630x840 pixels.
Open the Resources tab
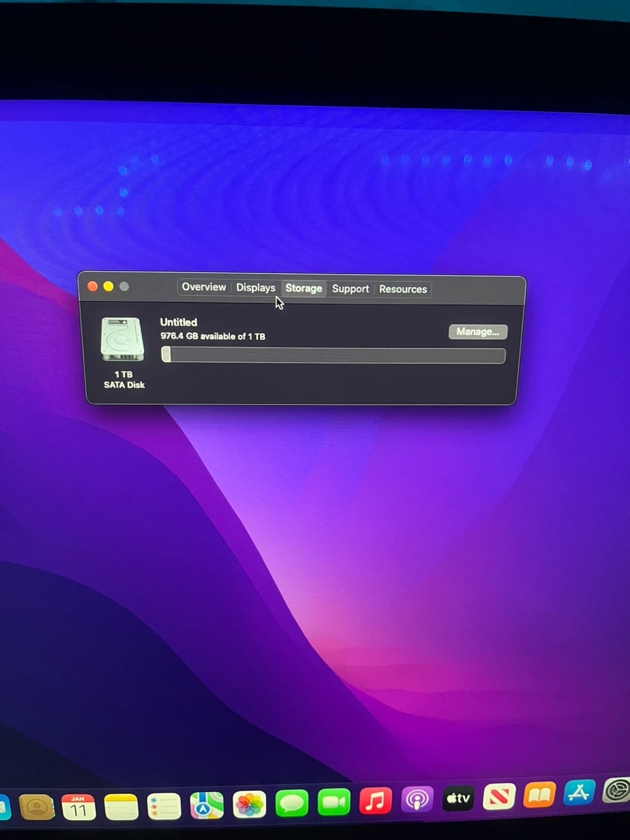coord(402,289)
